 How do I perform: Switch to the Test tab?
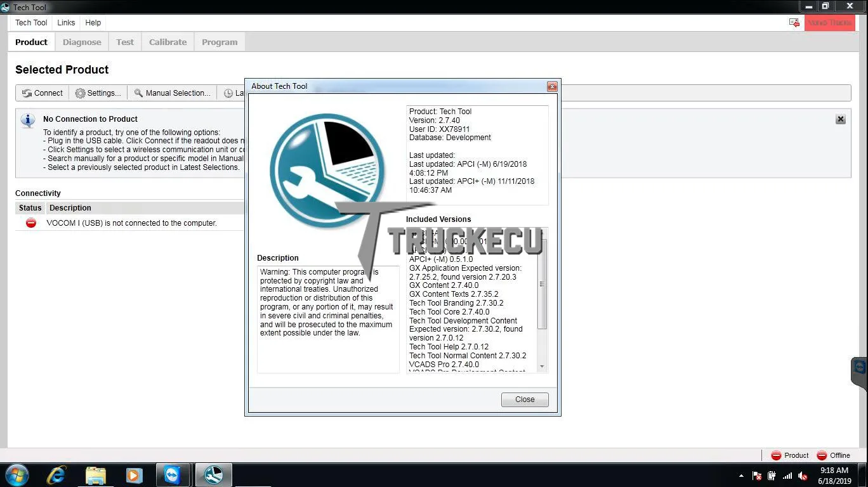coord(125,42)
